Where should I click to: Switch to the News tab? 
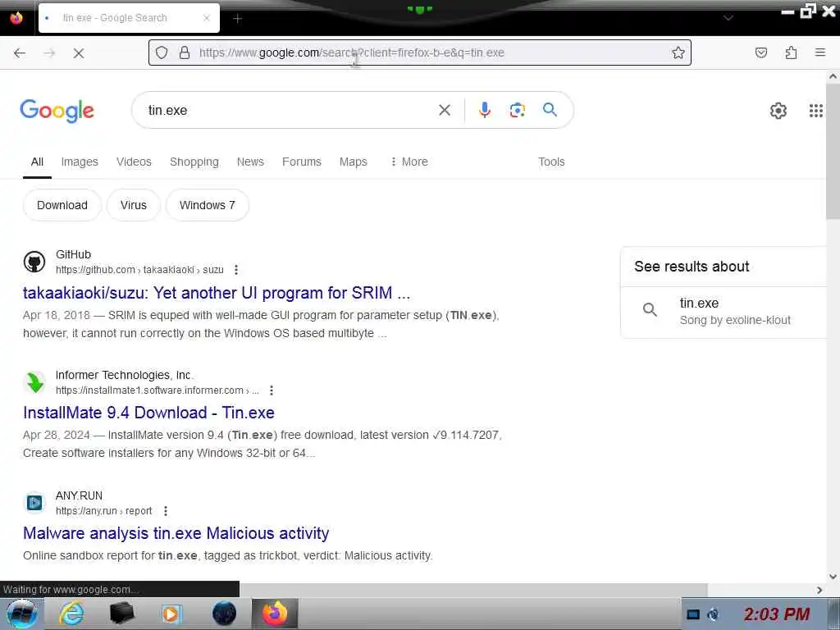(x=250, y=162)
